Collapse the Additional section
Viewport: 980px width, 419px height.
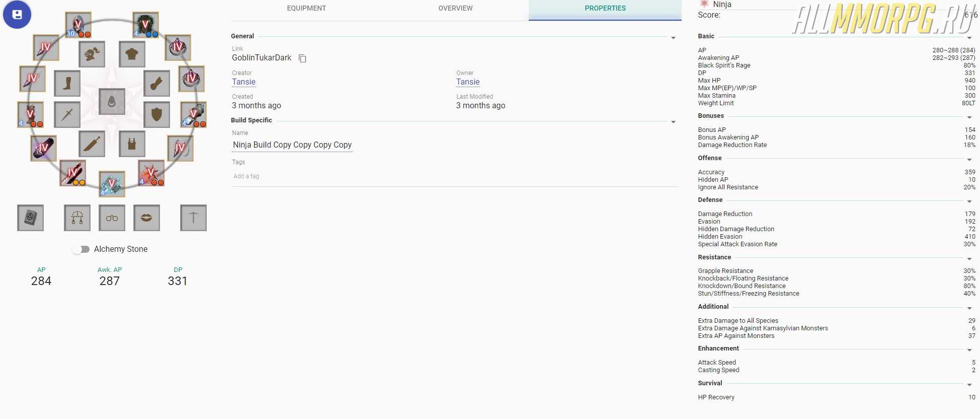[969, 308]
